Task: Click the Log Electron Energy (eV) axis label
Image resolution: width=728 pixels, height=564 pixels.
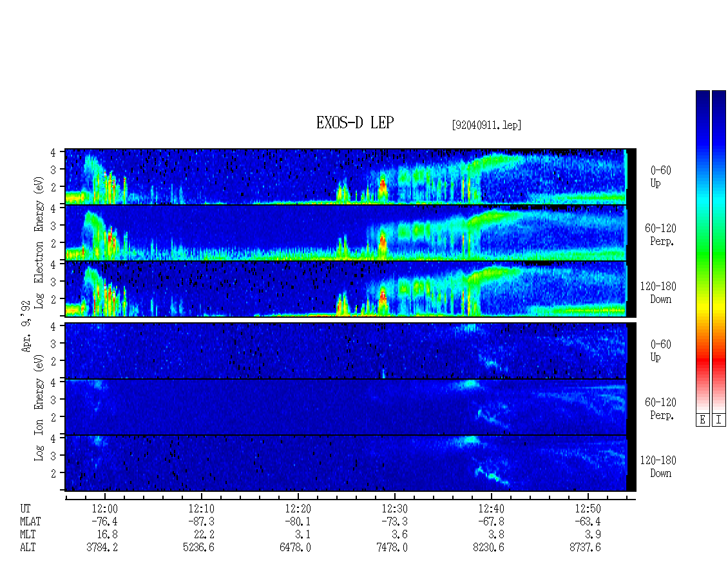Action: (39, 242)
